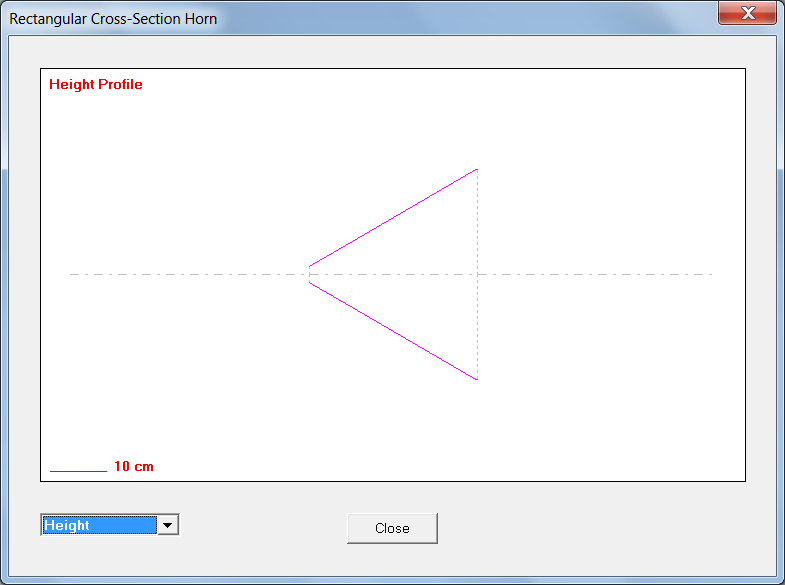
Task: Click the Close button
Action: (392, 528)
